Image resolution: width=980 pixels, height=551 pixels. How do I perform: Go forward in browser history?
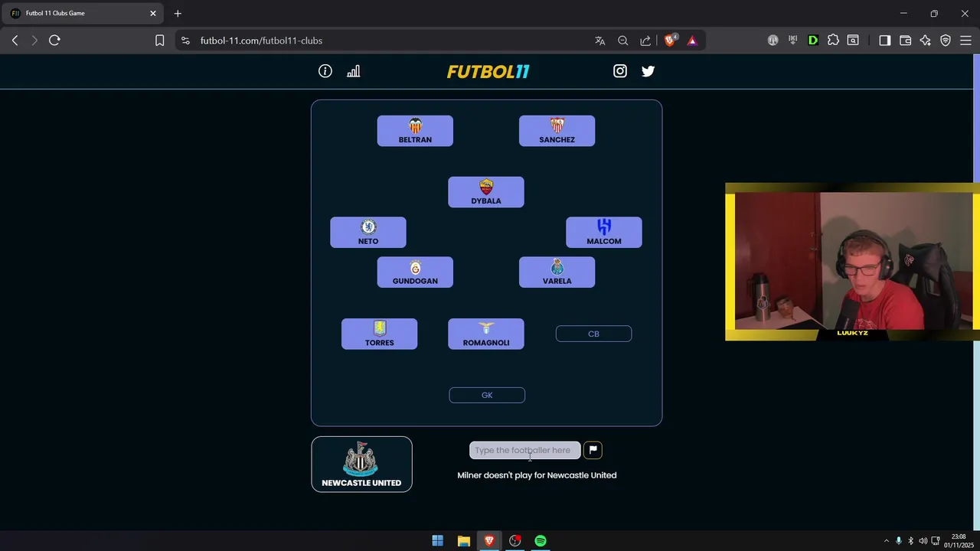coord(34,41)
